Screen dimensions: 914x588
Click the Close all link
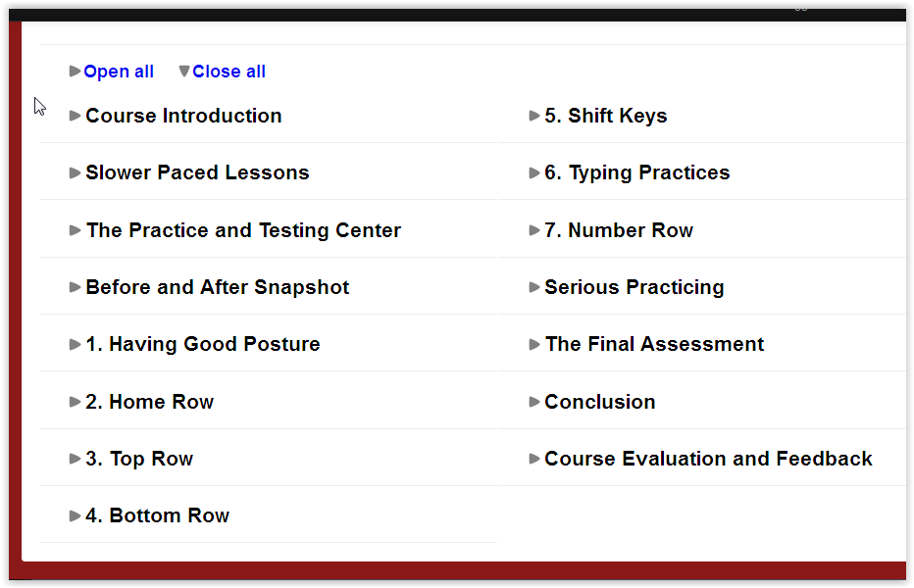[228, 71]
